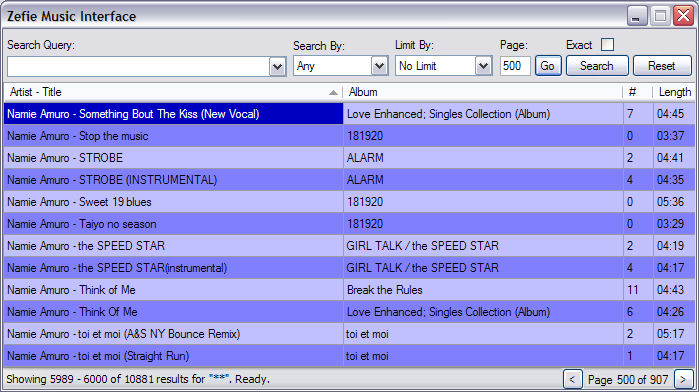Click the Go page button
The width and height of the screenshot is (699, 392).
tap(548, 66)
